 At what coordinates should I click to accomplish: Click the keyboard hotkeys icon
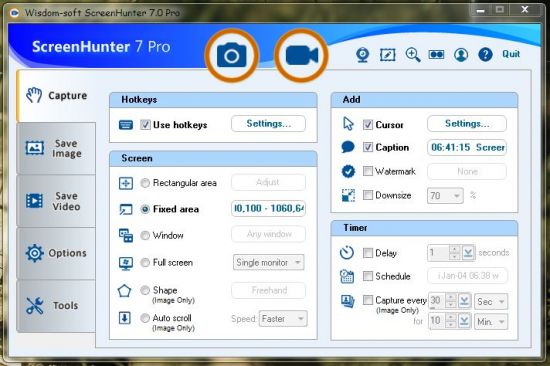(x=126, y=125)
